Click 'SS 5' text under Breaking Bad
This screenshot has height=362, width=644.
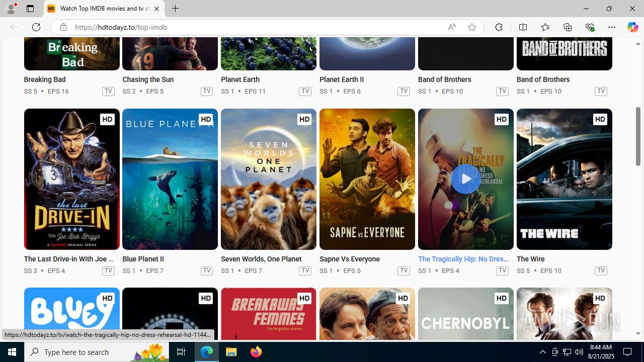tap(30, 91)
